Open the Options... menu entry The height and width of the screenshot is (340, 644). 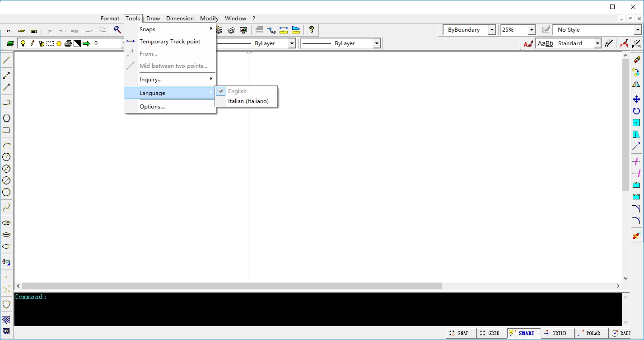point(153,107)
